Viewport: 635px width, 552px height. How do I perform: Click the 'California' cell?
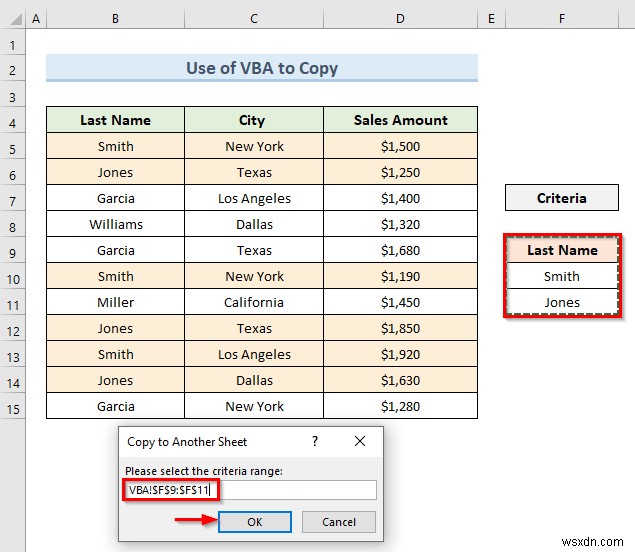[254, 302]
